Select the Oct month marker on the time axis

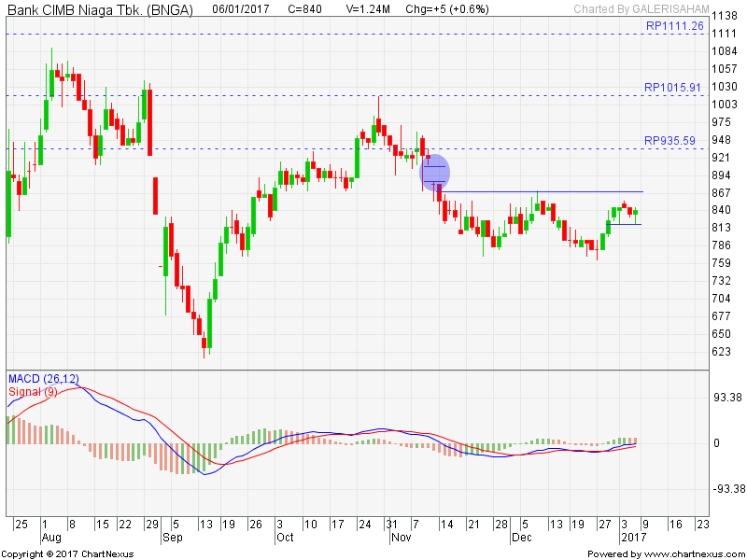(x=285, y=539)
